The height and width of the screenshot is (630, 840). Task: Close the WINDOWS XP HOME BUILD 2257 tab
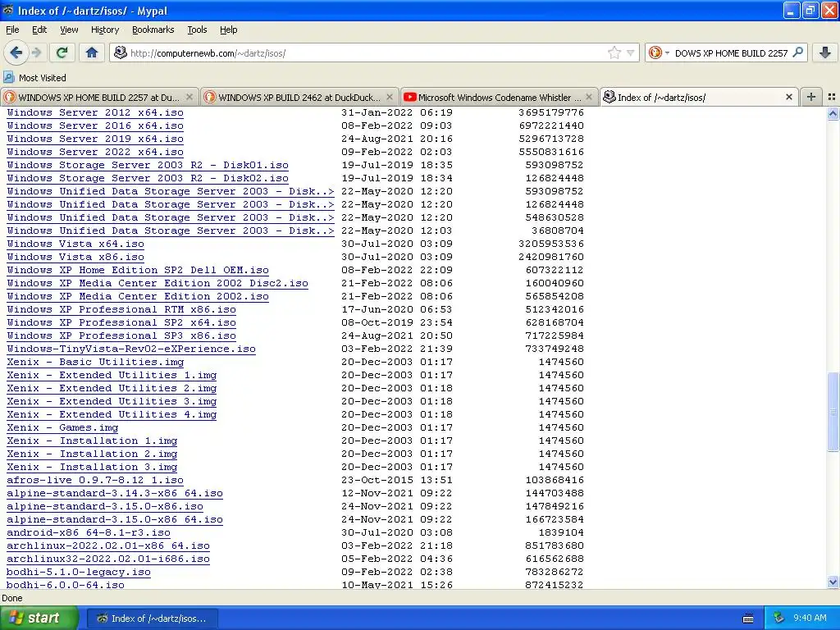(x=189, y=97)
